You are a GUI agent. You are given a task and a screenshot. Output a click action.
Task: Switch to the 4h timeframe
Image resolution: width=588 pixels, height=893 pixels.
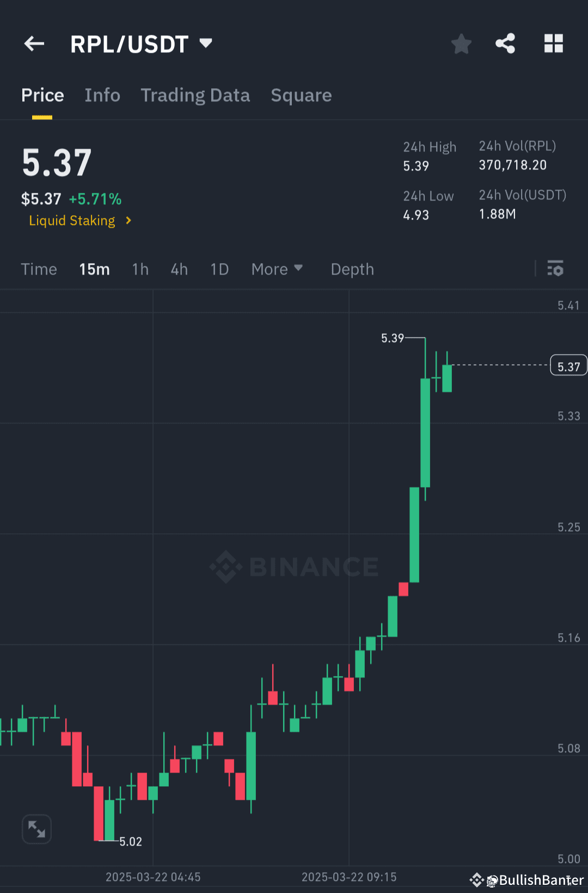pos(179,269)
